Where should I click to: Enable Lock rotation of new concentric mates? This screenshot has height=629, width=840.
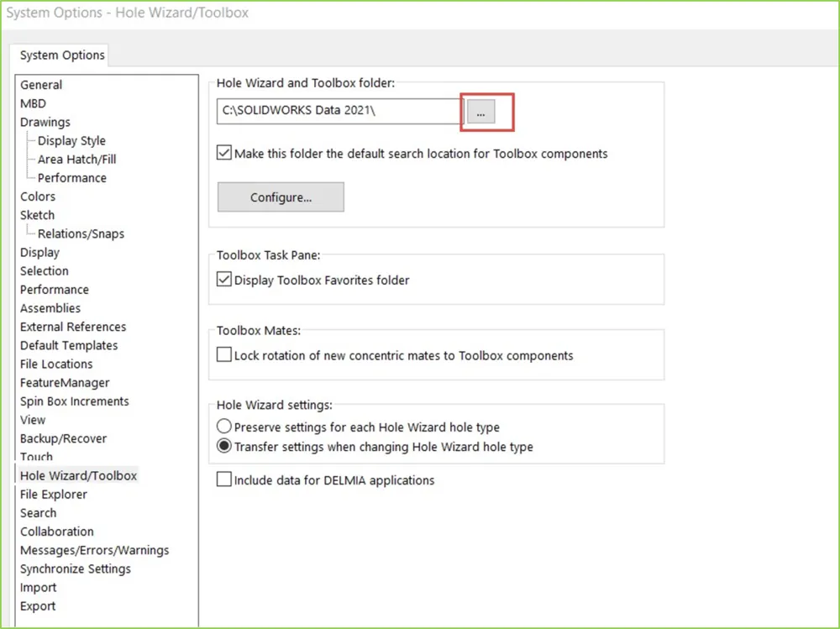224,355
